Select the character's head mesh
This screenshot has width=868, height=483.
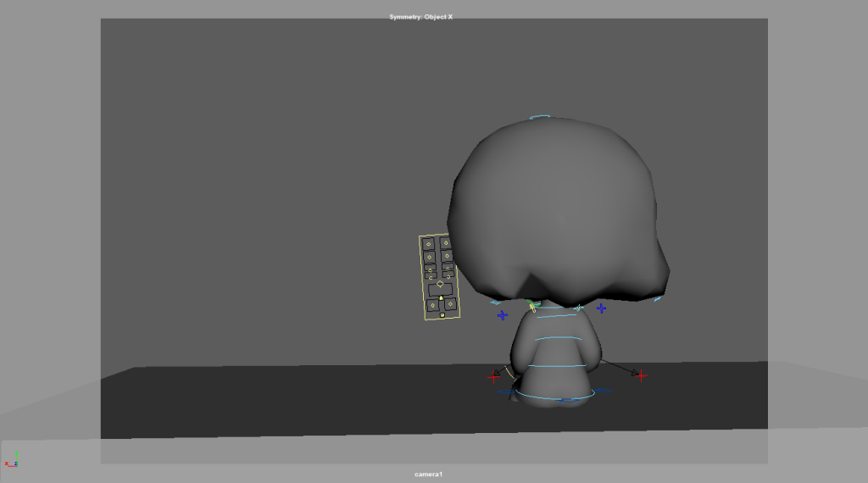[558, 210]
